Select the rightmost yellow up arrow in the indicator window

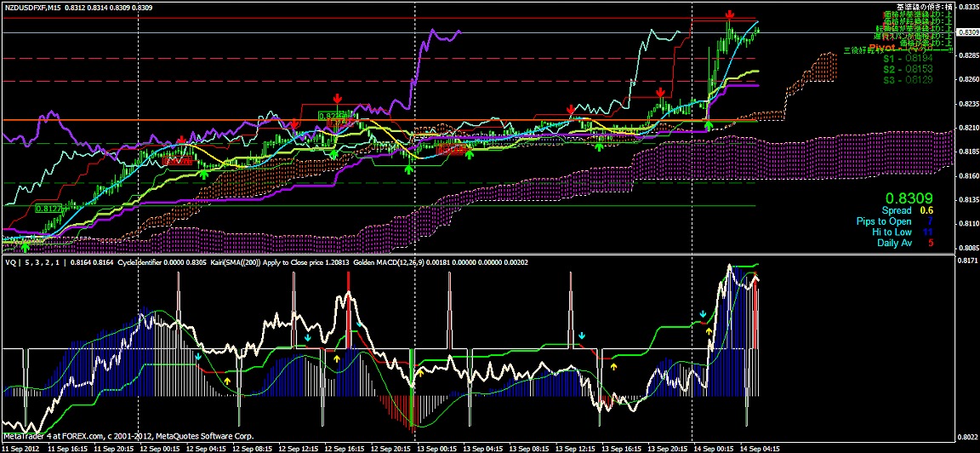point(709,330)
